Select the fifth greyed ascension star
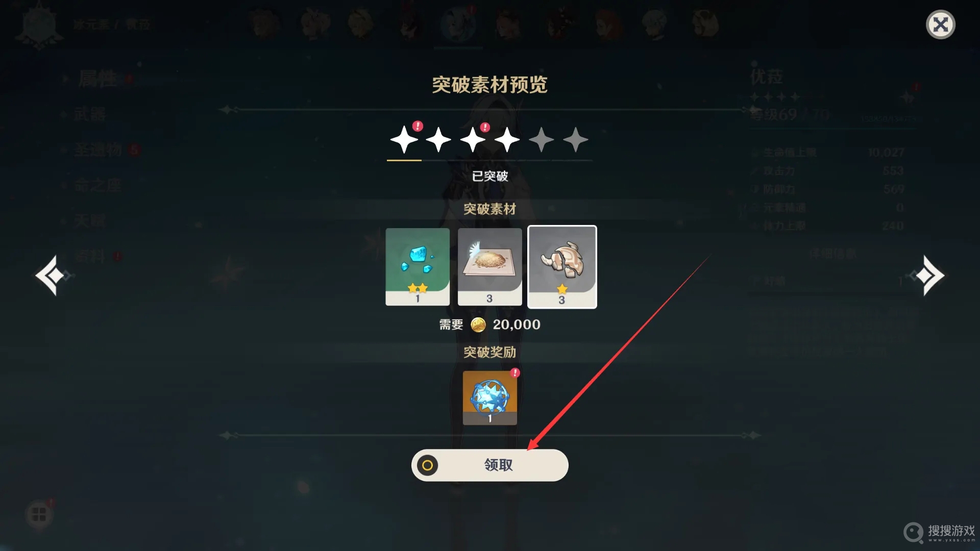The height and width of the screenshot is (551, 980). point(542,140)
